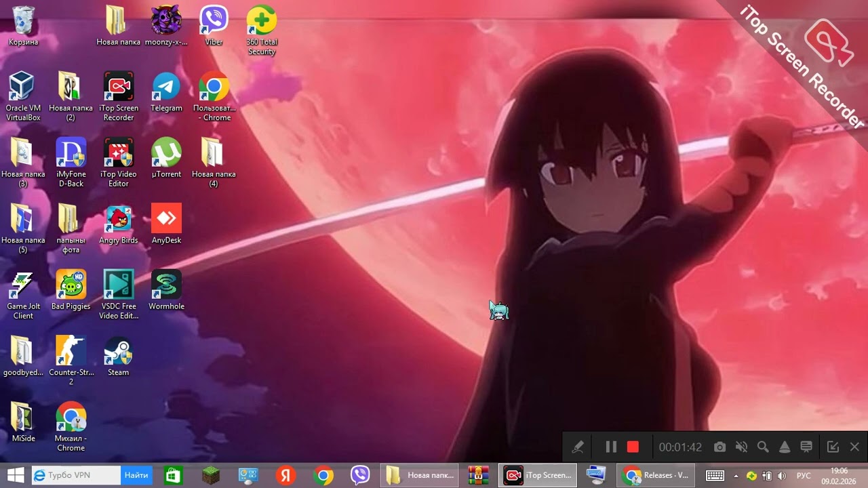Click the Найти search button
This screenshot has width=868, height=488.
[136, 475]
